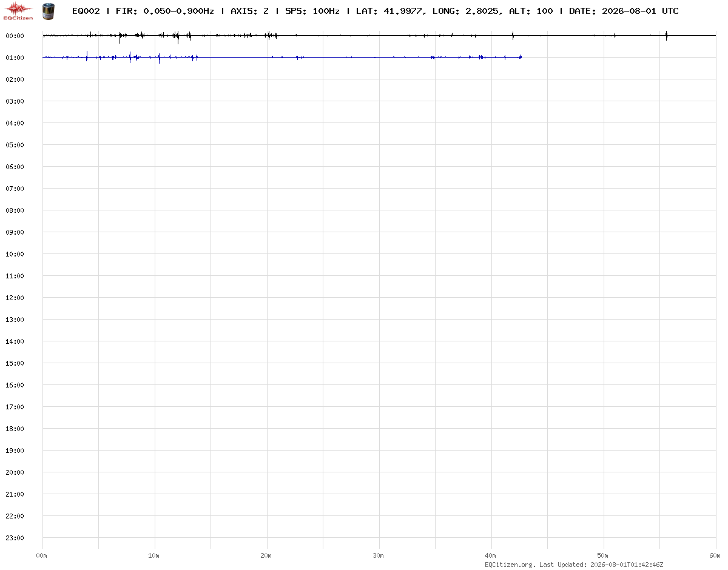728x570 pixels.
Task: Click the black 00:00 seismic trace line
Action: click(x=379, y=36)
